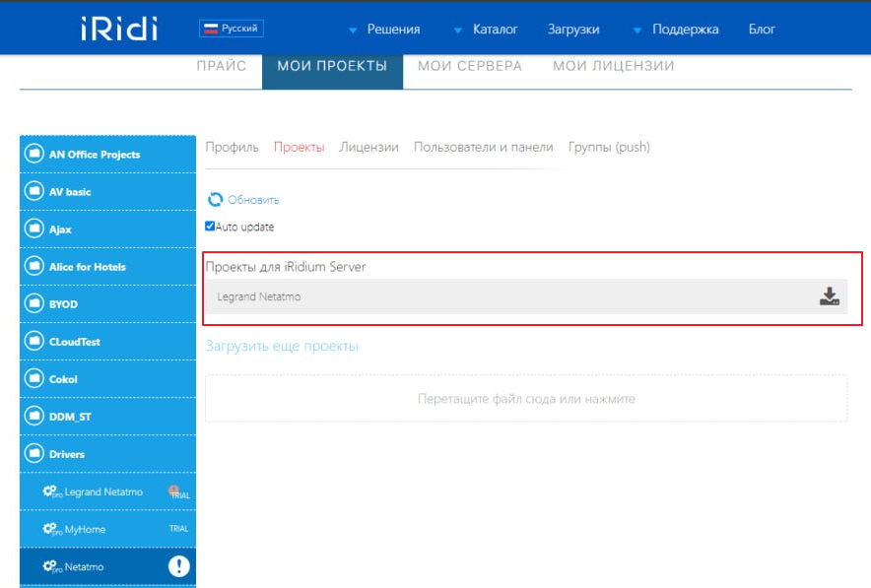Viewport: 871px width, 588px height.
Task: Select the Legrand Netatmo driver in sidebar
Action: point(103,491)
